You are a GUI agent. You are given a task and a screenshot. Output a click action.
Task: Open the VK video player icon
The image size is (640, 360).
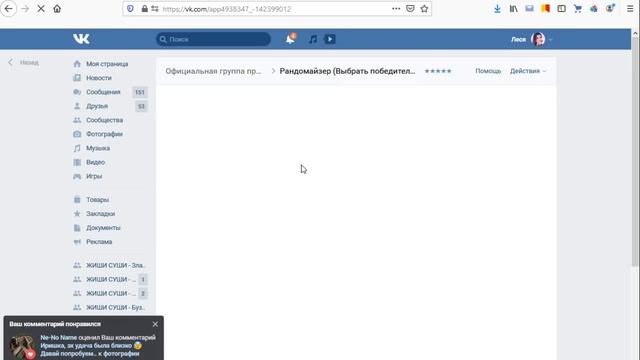pos(330,39)
